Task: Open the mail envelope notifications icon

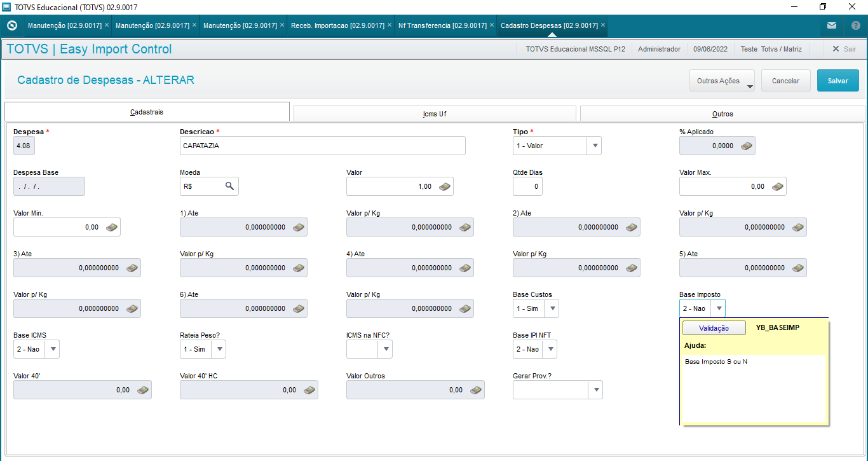Action: tap(832, 25)
